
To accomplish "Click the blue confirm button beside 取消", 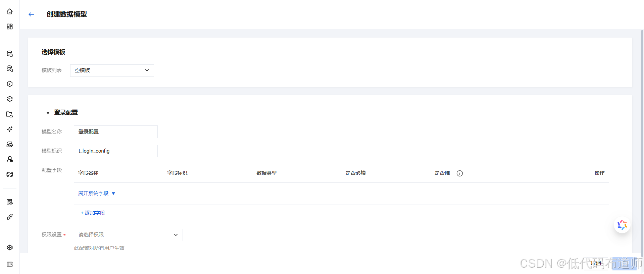I will pos(625,263).
